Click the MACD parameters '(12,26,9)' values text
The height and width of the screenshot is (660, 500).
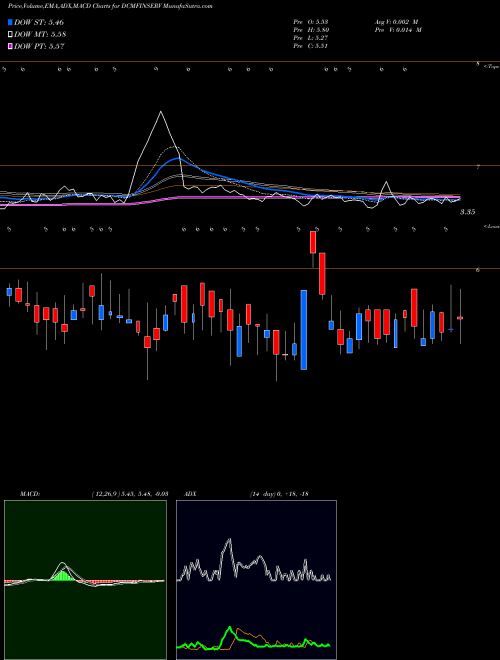(130, 494)
